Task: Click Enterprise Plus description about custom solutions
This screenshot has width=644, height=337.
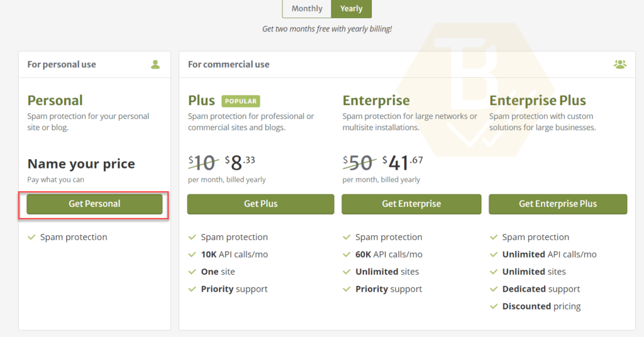Action: pos(543,122)
